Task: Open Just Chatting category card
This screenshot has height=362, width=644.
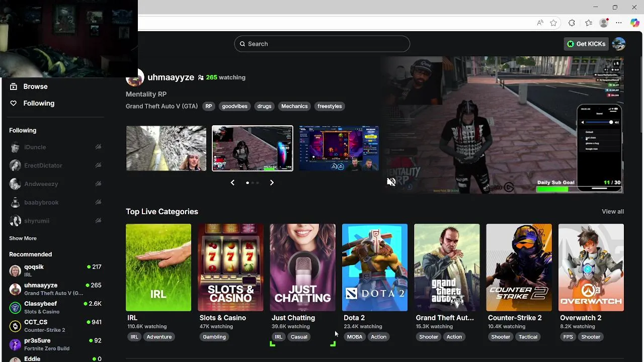Action: pyautogui.click(x=302, y=267)
